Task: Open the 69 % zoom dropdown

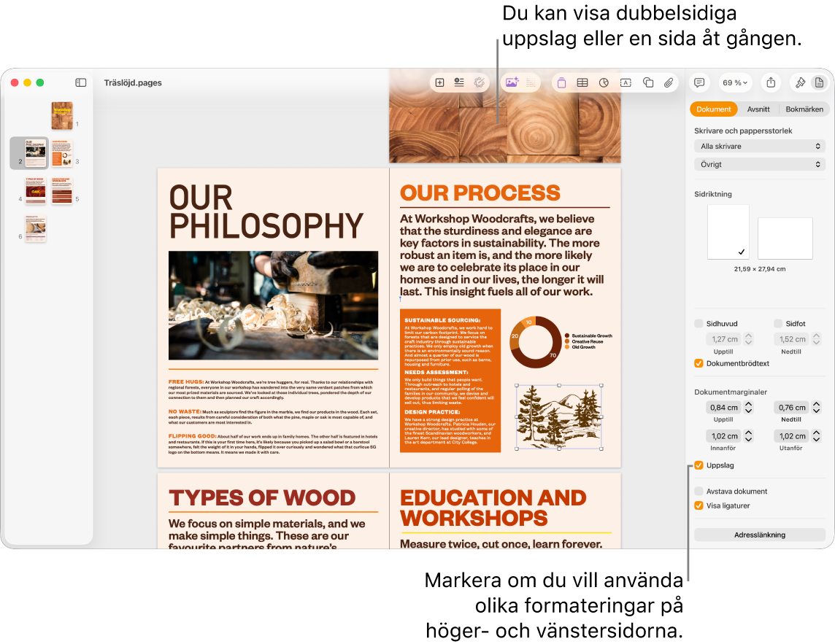Action: coord(735,82)
